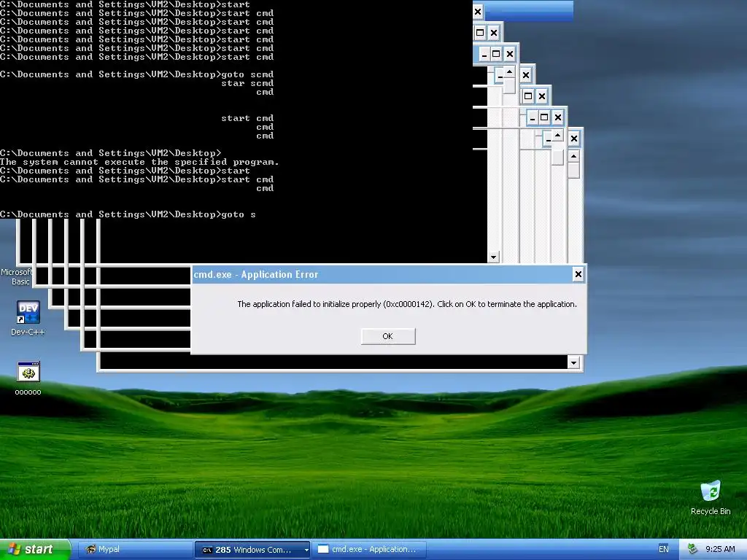Click the system tray network icon
Screen dimensions: 747x560
(692, 549)
